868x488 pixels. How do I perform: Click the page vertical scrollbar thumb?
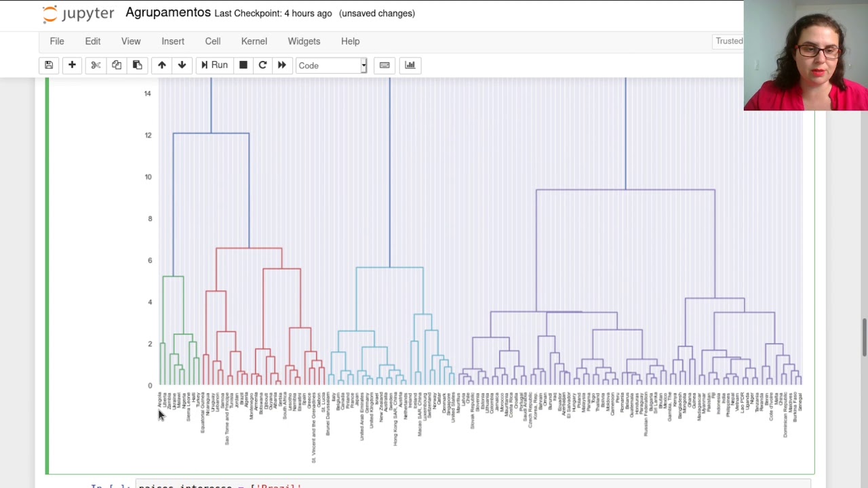(864, 337)
